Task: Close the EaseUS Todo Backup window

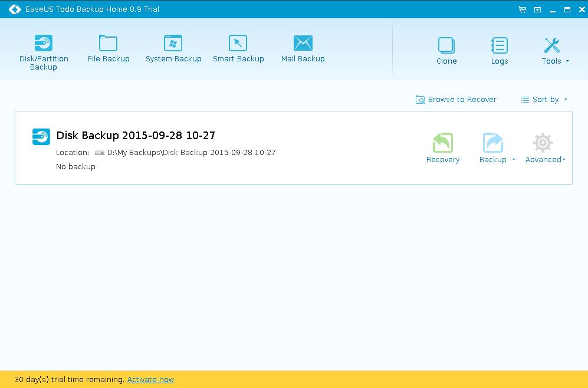Action: [x=582, y=9]
